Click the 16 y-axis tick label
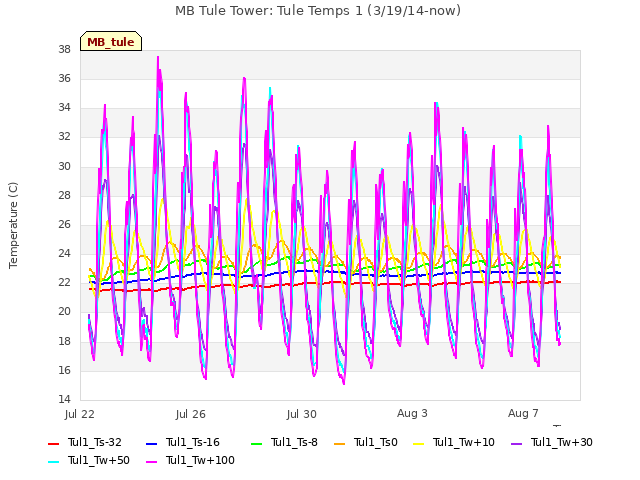 tap(64, 370)
